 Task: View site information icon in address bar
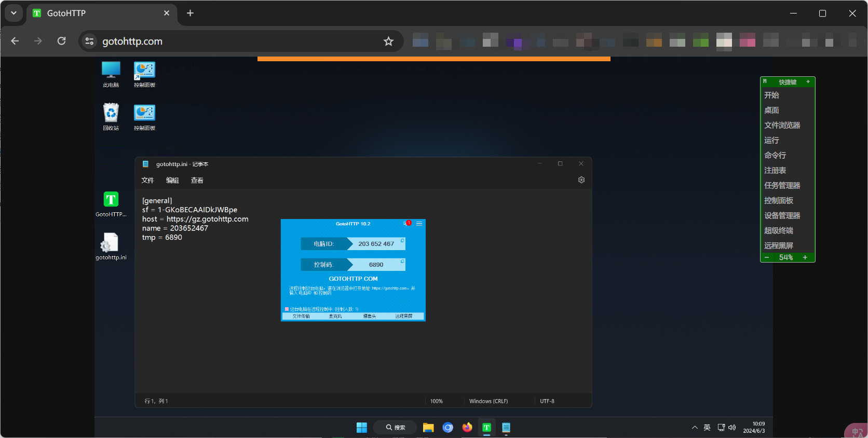pos(89,41)
